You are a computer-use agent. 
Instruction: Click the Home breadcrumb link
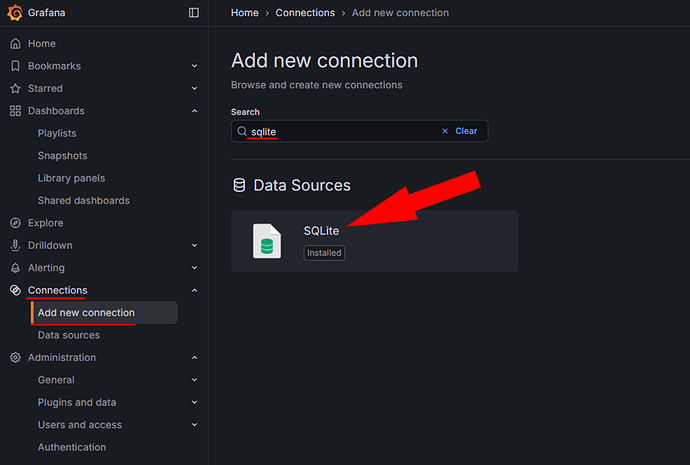click(x=244, y=13)
